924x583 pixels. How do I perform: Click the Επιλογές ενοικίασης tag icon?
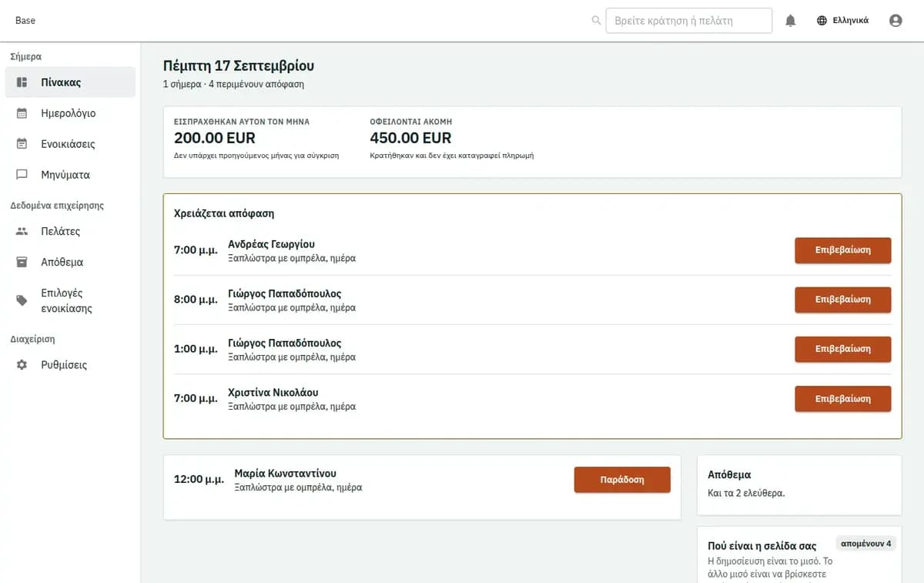point(22,300)
